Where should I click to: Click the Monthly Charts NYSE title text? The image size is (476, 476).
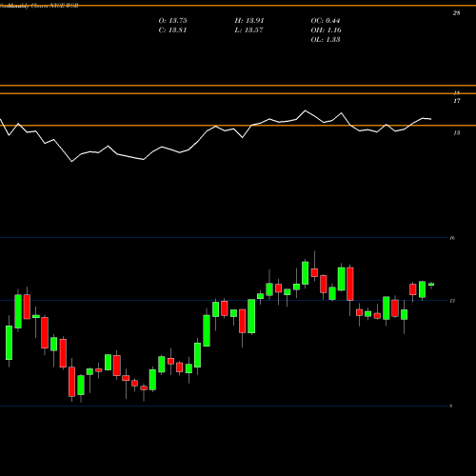point(40,6)
